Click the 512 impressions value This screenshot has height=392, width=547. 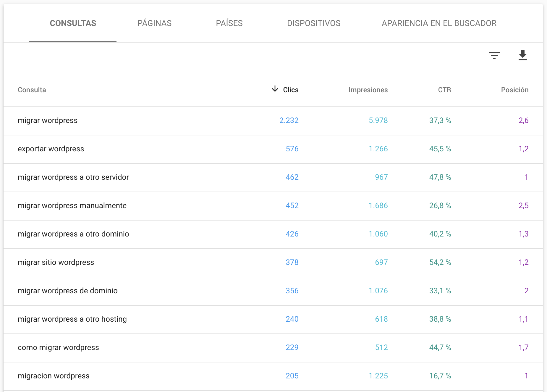[x=381, y=347]
